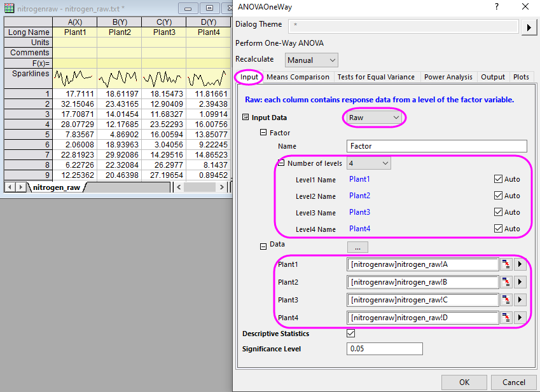Open the flyout menu for Plant4 input

tap(520, 318)
